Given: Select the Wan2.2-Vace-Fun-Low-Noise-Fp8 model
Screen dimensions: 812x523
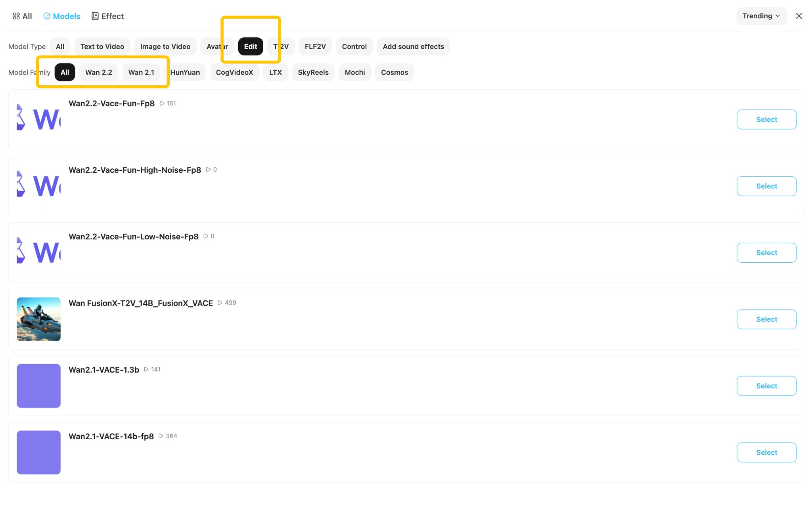Looking at the screenshot, I should pyautogui.click(x=766, y=253).
